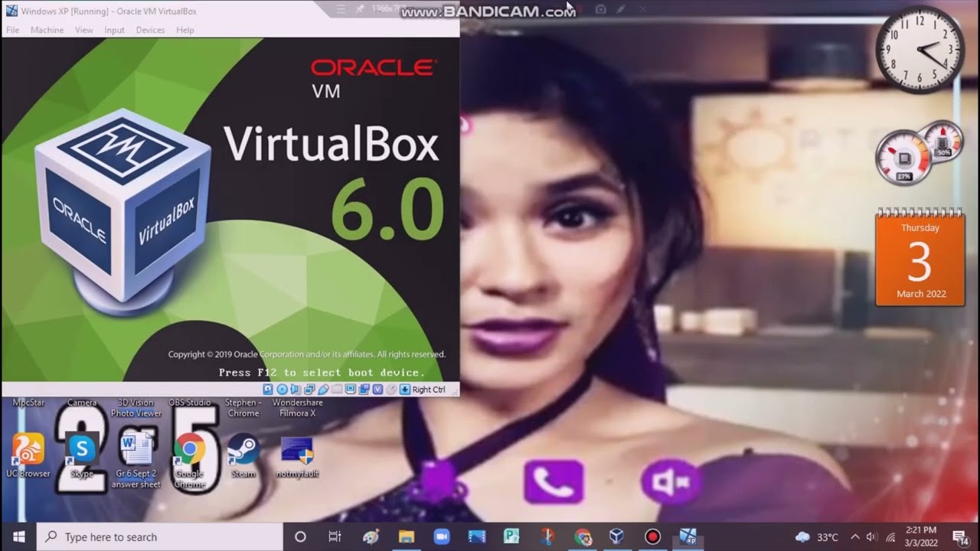This screenshot has width=980, height=551.
Task: Click the purple mute speaker button
Action: click(671, 481)
